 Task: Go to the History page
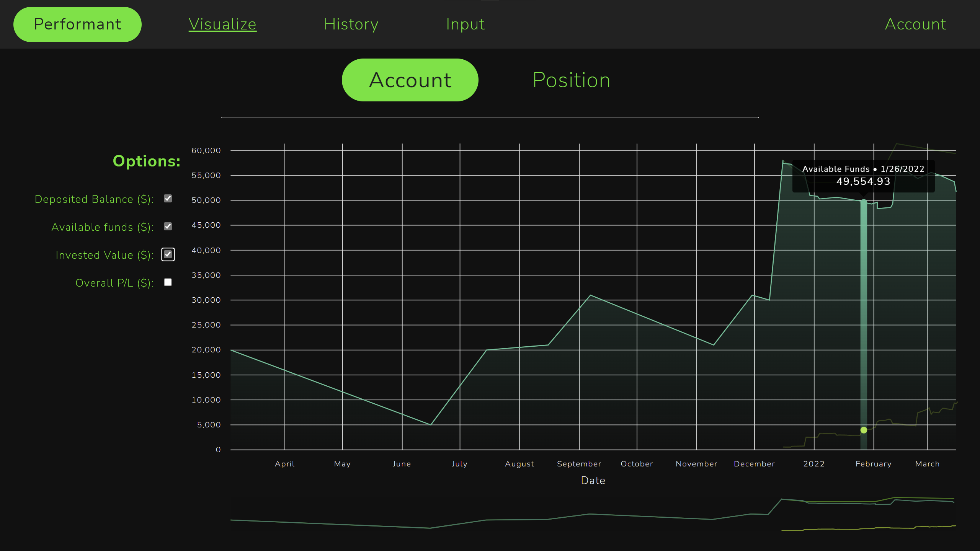(351, 24)
